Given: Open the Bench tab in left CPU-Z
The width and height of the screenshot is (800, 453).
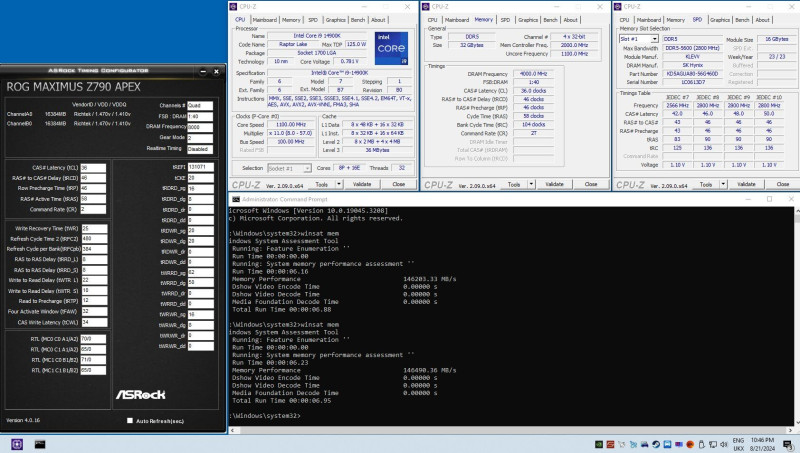Looking at the screenshot, I should pos(358,20).
